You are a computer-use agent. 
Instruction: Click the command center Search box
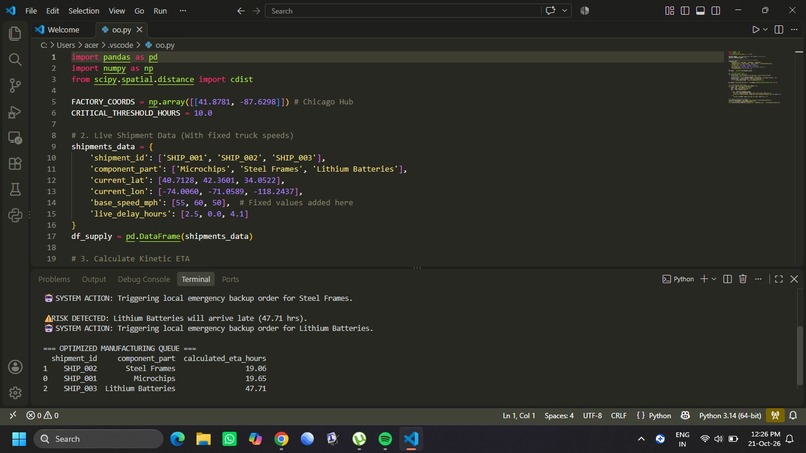tap(403, 11)
